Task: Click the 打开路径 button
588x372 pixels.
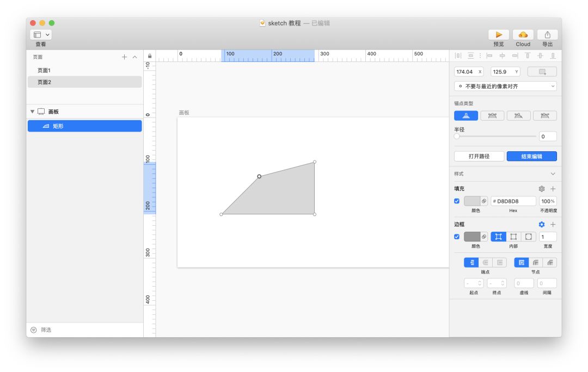Action: point(479,156)
